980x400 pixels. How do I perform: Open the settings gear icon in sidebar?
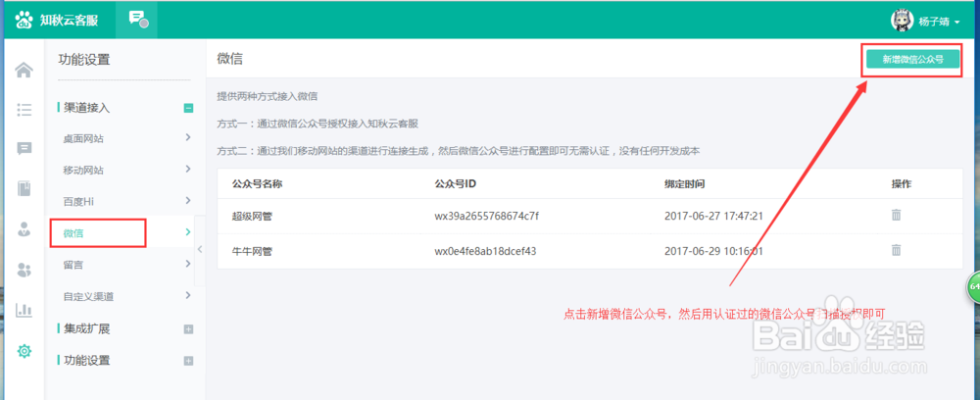pyautogui.click(x=24, y=351)
